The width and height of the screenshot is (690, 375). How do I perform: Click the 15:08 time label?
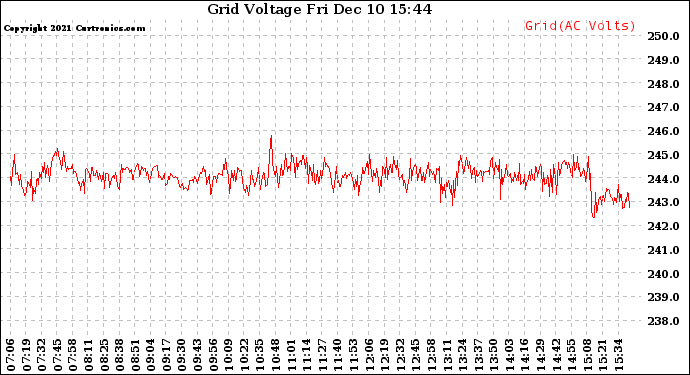point(588,355)
